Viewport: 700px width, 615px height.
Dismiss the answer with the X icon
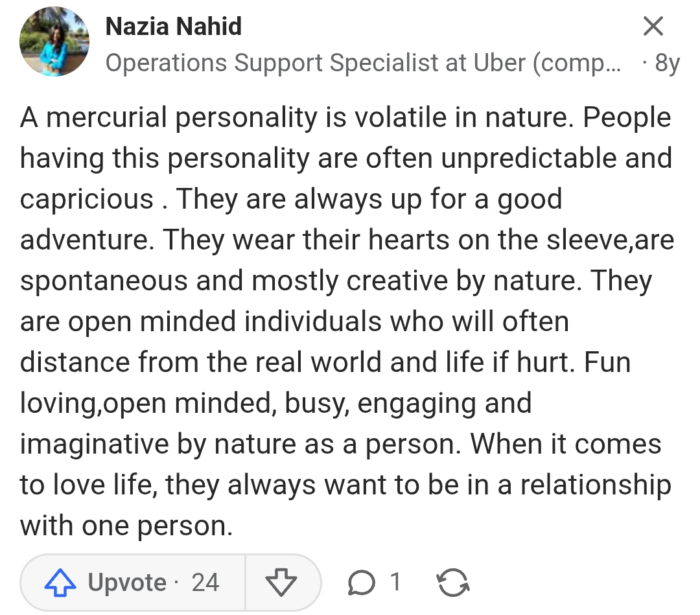[x=653, y=27]
